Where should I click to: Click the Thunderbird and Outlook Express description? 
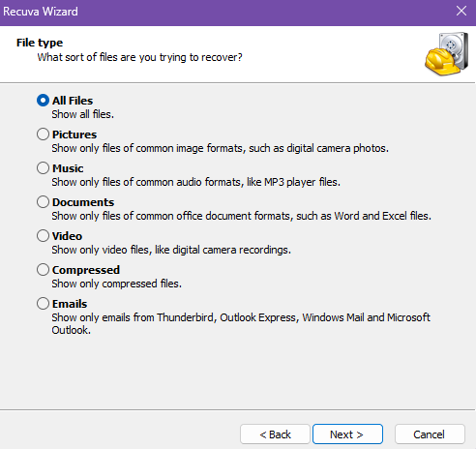241,323
